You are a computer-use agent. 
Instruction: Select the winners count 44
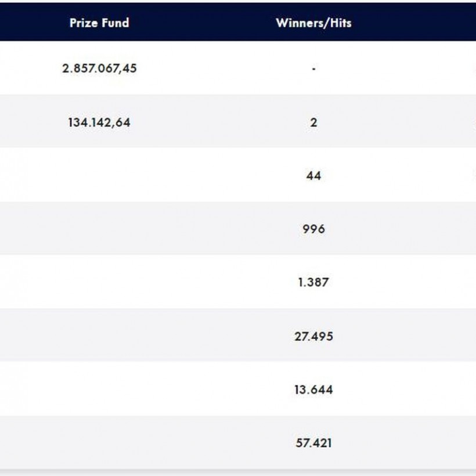(313, 175)
